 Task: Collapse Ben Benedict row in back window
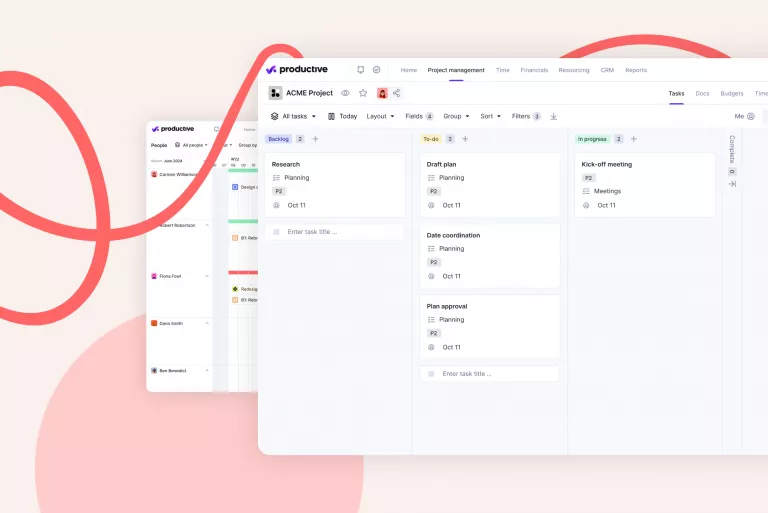[x=207, y=371]
